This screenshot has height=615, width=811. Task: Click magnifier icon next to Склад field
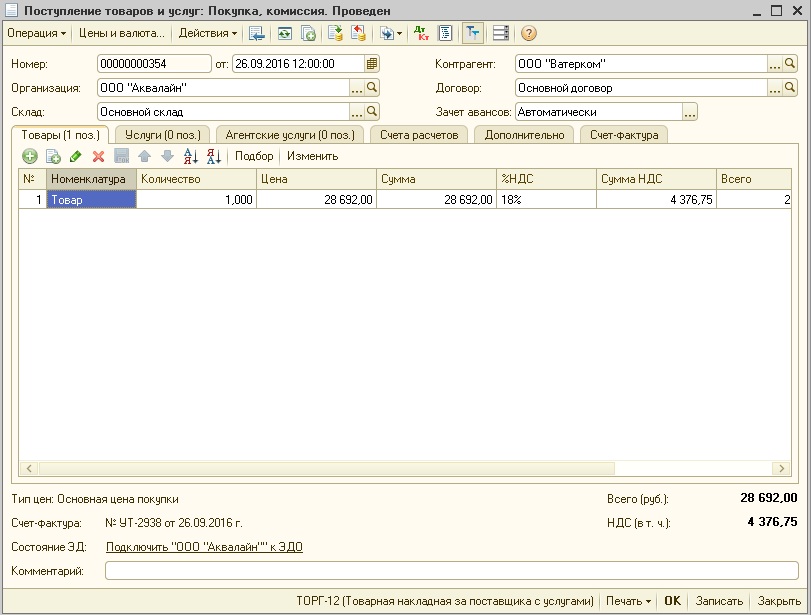(372, 112)
